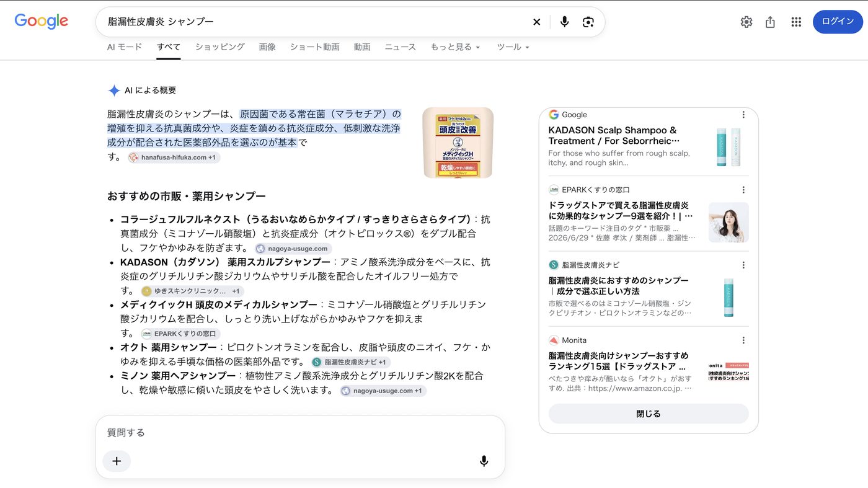
Task: Select the すべて tab
Action: [x=169, y=47]
